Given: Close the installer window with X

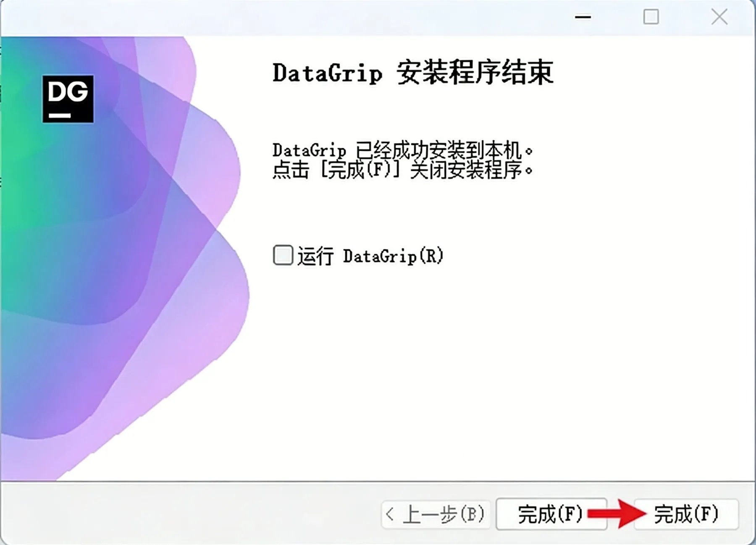Looking at the screenshot, I should click(x=719, y=17).
